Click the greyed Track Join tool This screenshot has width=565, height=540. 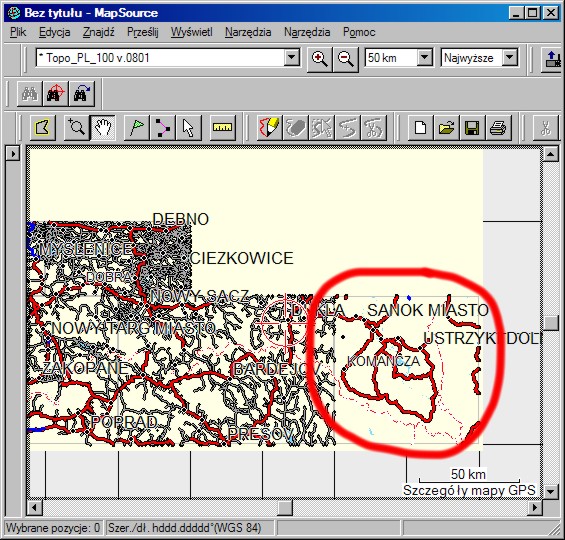(348, 127)
